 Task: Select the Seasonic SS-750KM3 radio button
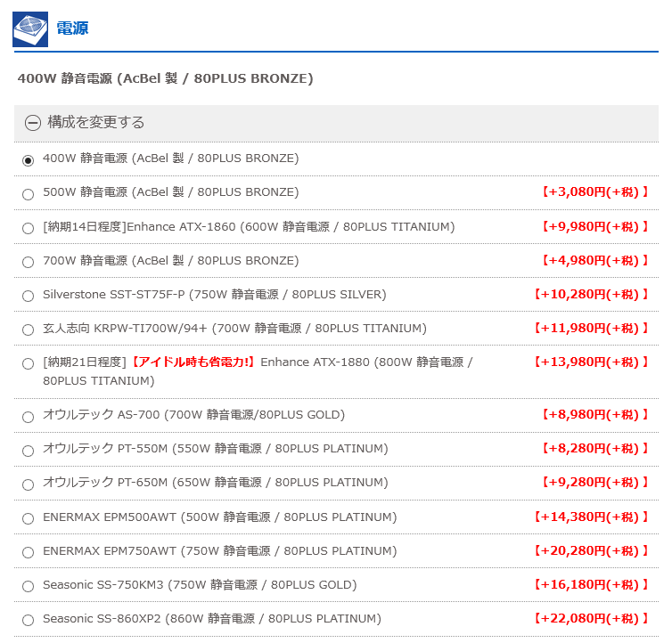click(28, 587)
